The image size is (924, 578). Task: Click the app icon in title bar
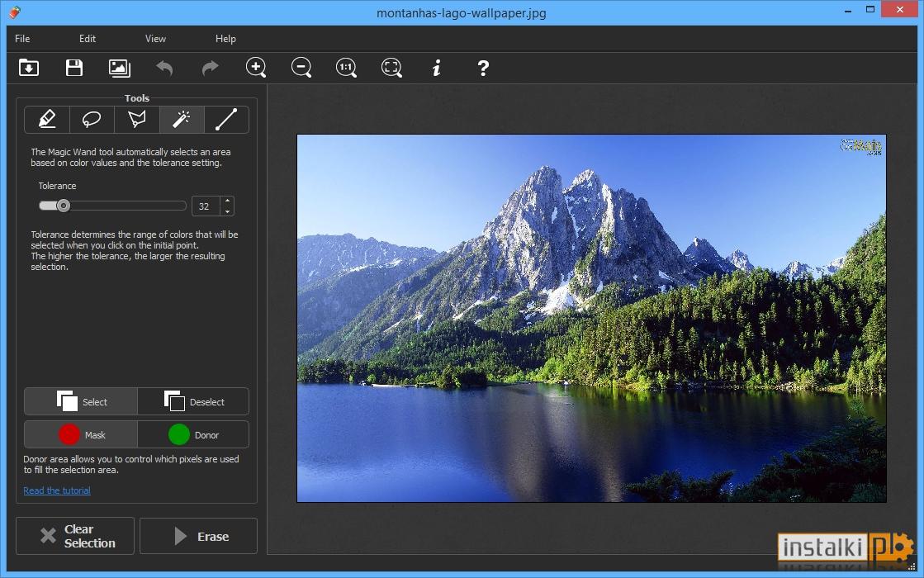click(15, 12)
